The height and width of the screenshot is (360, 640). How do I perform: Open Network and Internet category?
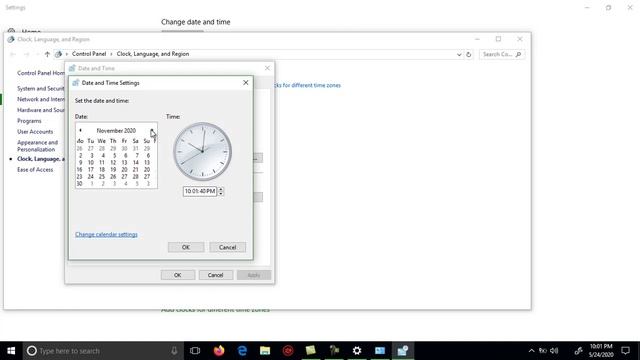[x=40, y=99]
